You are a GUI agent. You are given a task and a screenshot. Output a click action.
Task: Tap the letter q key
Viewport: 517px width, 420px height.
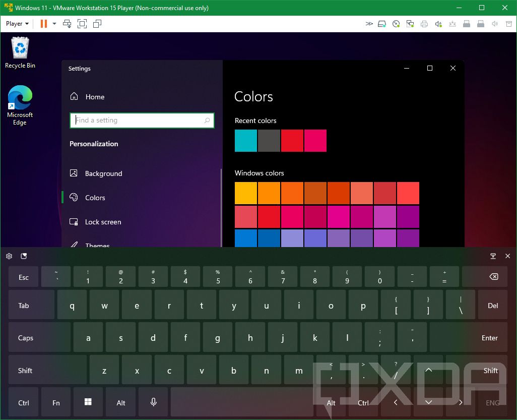point(72,305)
